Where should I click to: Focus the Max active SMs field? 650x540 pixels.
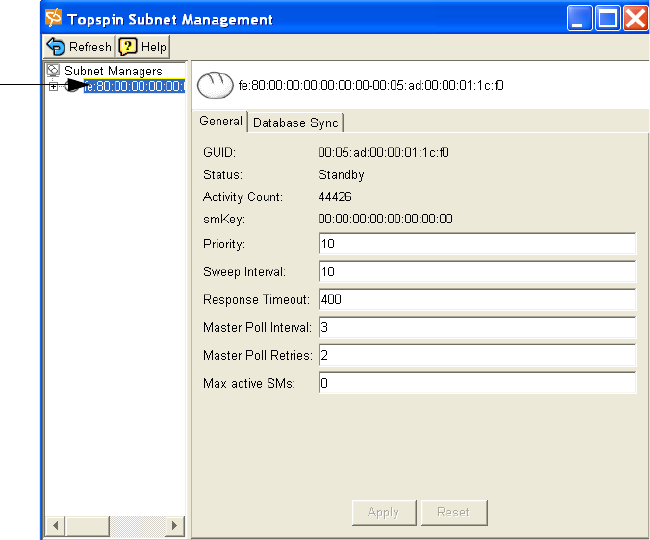(x=476, y=384)
